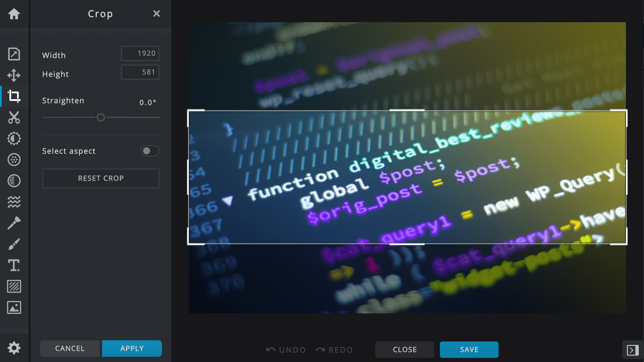This screenshot has width=644, height=362.
Task: Open the Text tool
Action: 14,265
